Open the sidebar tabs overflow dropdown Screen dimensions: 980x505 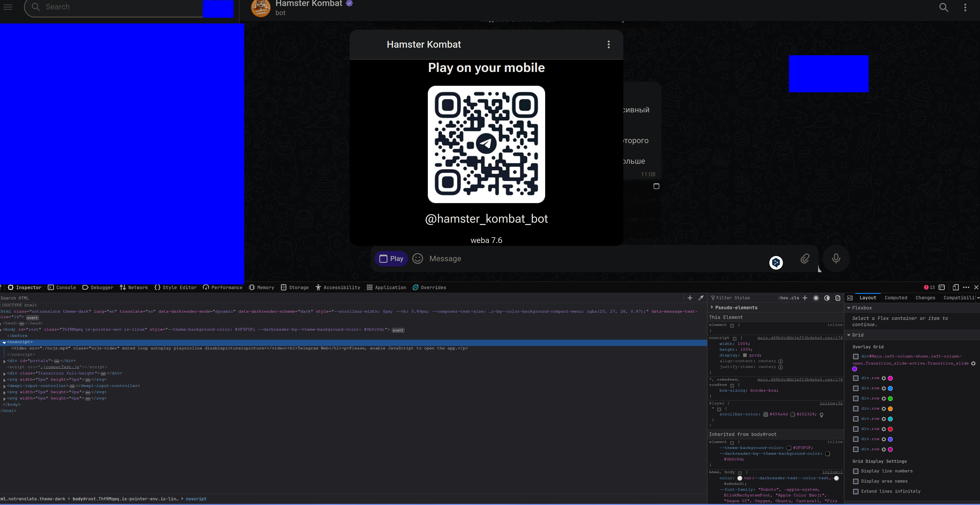[978, 298]
